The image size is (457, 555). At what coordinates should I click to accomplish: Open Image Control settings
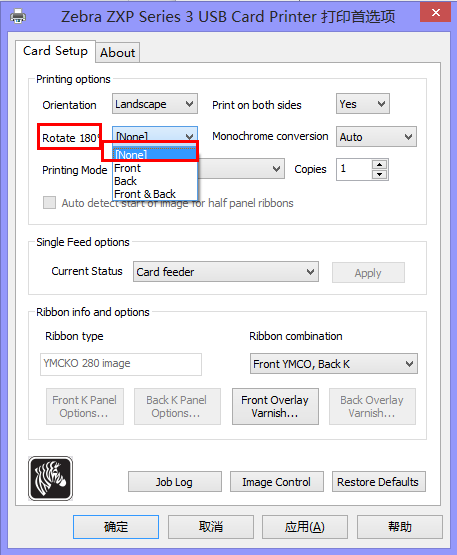[x=276, y=481]
